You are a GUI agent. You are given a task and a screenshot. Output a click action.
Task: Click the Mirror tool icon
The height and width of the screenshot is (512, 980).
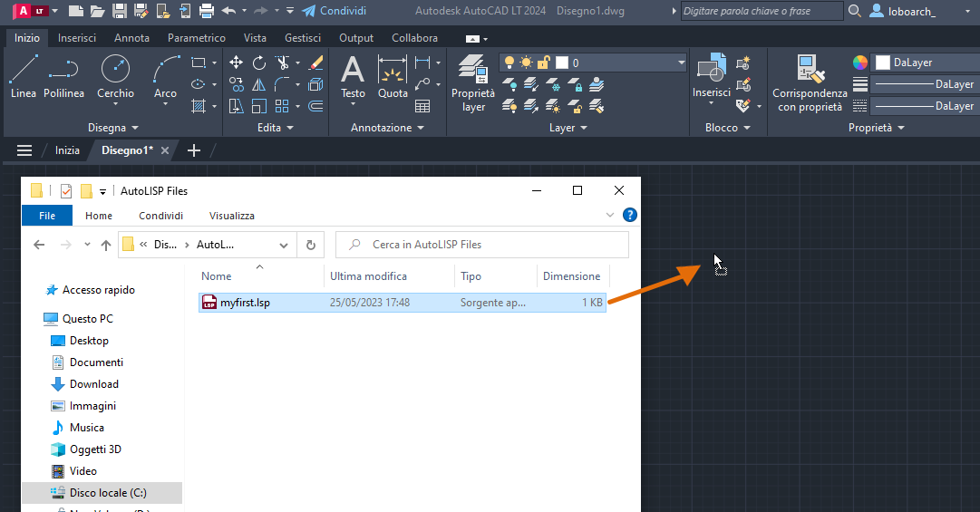coord(258,84)
